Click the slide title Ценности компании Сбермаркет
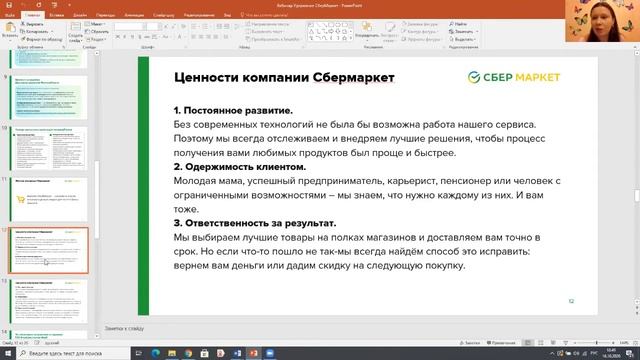The image size is (640, 360). pyautogui.click(x=284, y=78)
